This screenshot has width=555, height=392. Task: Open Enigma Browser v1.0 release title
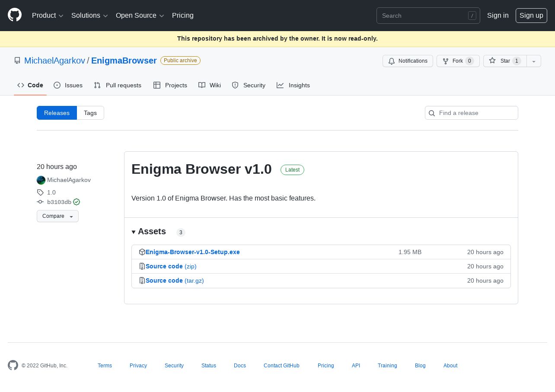[201, 169]
